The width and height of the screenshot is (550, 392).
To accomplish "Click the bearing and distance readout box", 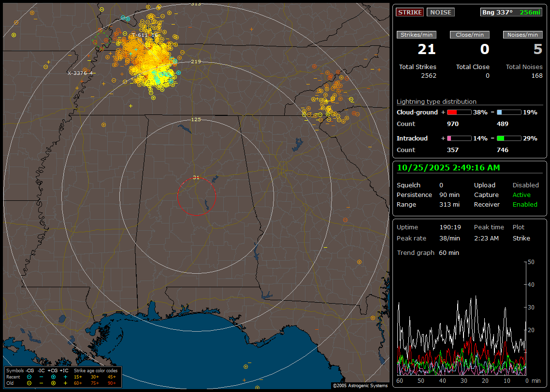I will 511,13.
